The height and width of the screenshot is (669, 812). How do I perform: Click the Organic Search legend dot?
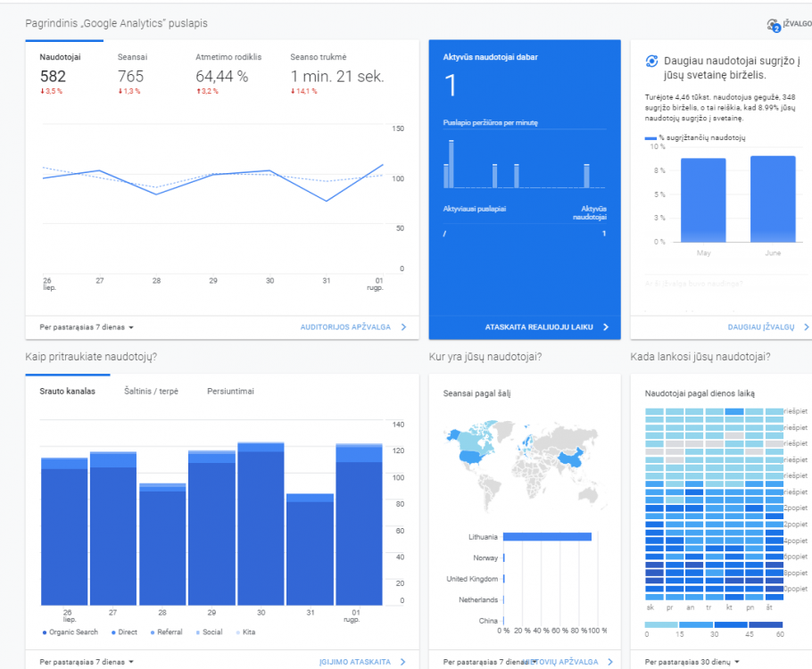(x=45, y=632)
